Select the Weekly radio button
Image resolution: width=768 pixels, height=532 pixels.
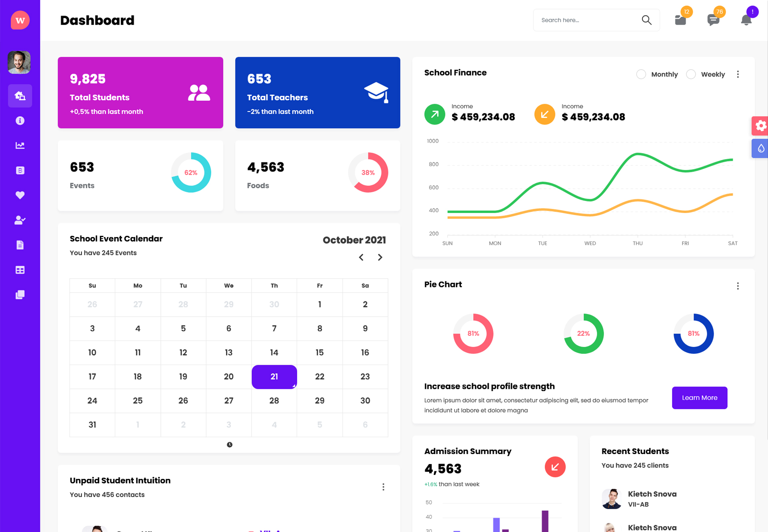[x=691, y=74]
